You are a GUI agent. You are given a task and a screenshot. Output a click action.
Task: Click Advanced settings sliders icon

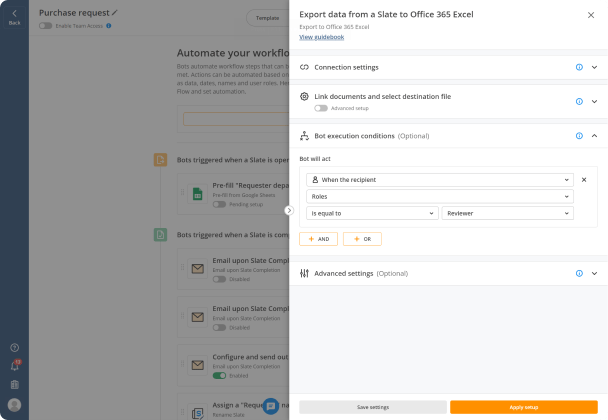tap(304, 273)
